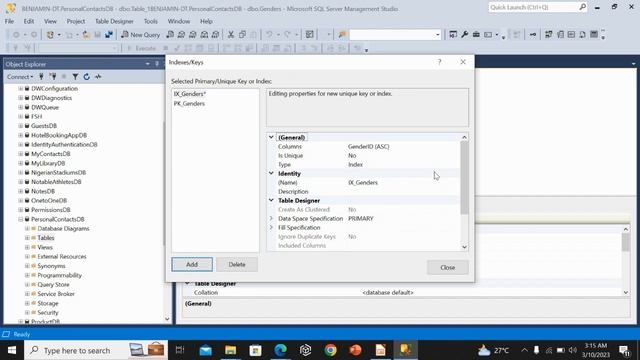
Task: Click the Save All icon in the toolbar
Action: coord(109,35)
